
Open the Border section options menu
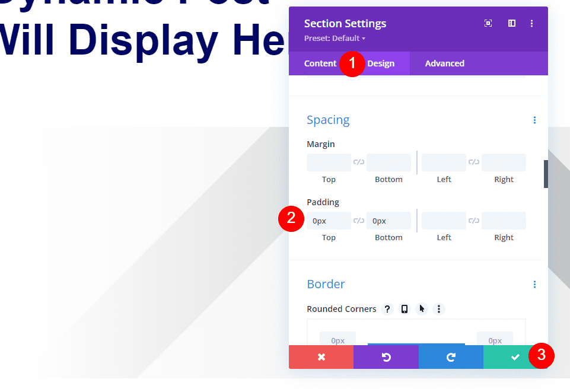coord(534,284)
